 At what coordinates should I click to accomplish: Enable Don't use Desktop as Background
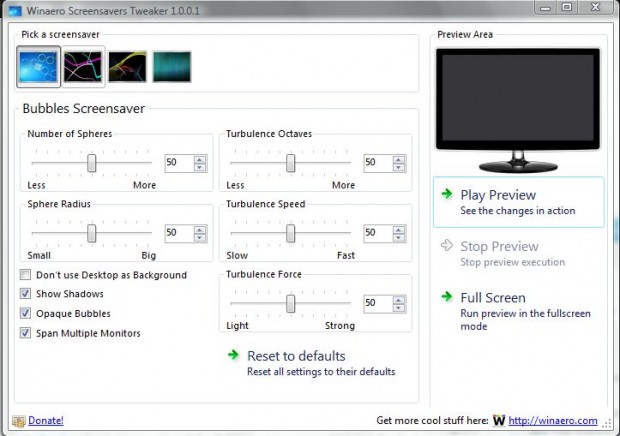click(25, 275)
